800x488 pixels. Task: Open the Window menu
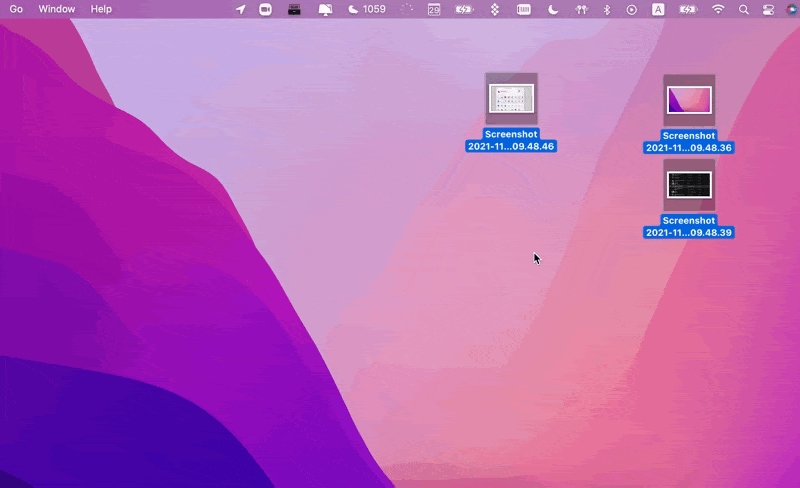pyautogui.click(x=57, y=9)
